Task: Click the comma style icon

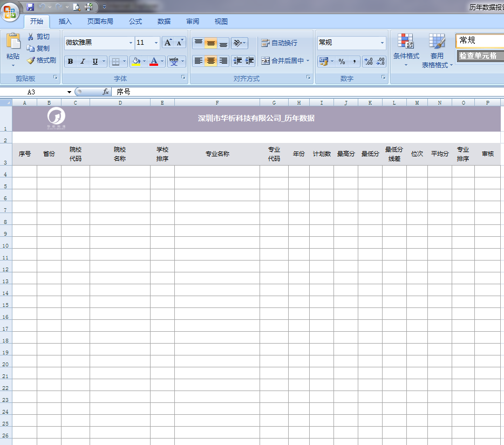Action: point(354,61)
